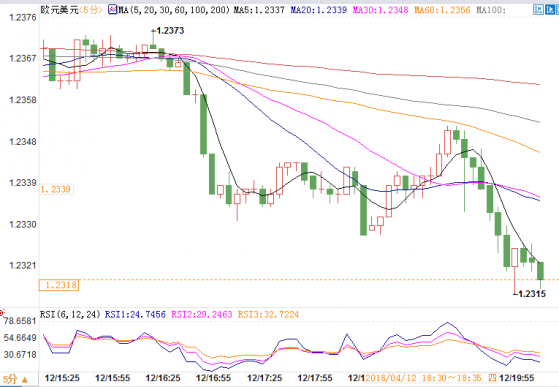Click the 1.2373 high price marker
The height and width of the screenshot is (387, 559).
pyautogui.click(x=170, y=31)
